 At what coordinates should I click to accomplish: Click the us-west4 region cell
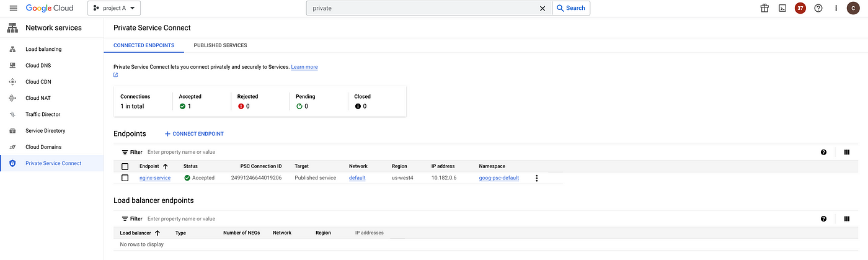pos(403,178)
